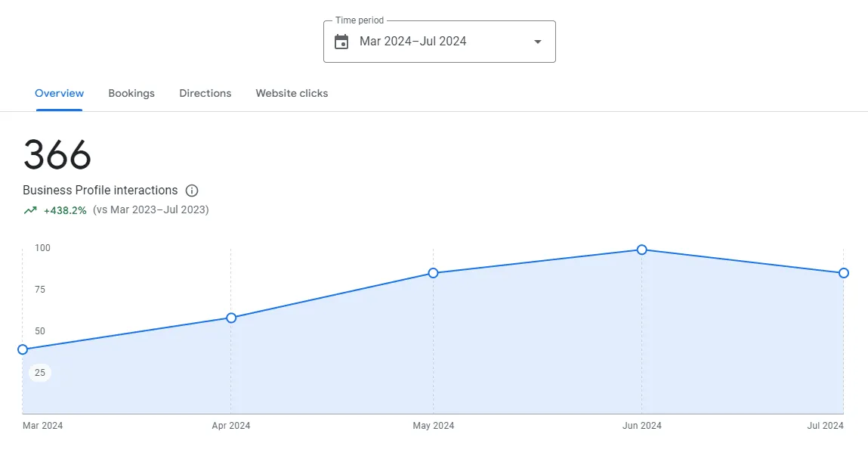Click the 50 y-axis label

pos(40,331)
